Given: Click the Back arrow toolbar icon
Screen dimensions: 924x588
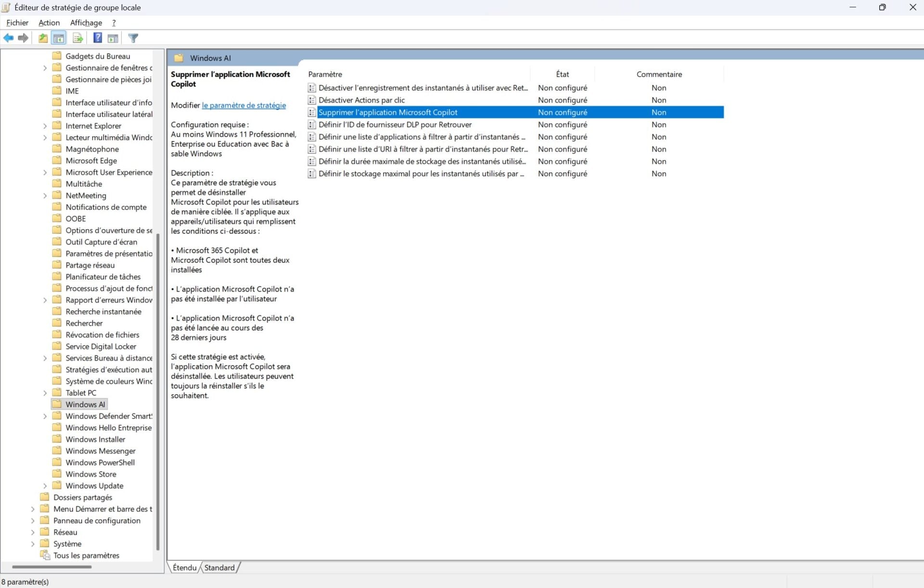Looking at the screenshot, I should coord(8,38).
